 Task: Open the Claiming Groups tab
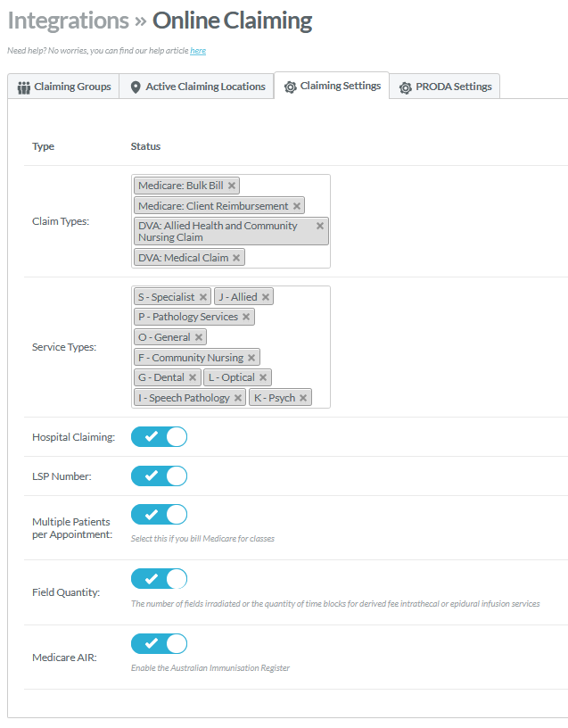[64, 87]
